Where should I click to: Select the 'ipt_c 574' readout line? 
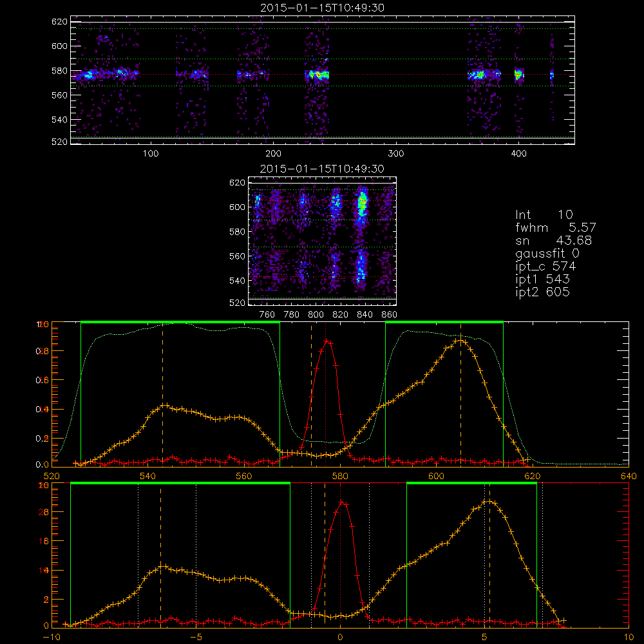(545, 267)
